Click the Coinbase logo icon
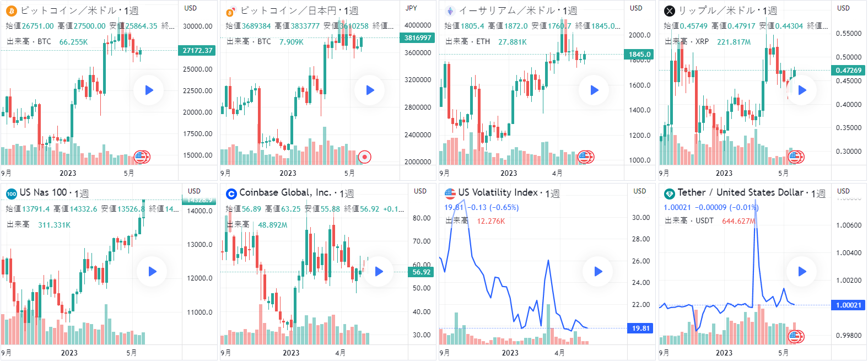The height and width of the screenshot is (361, 868). pyautogui.click(x=231, y=193)
